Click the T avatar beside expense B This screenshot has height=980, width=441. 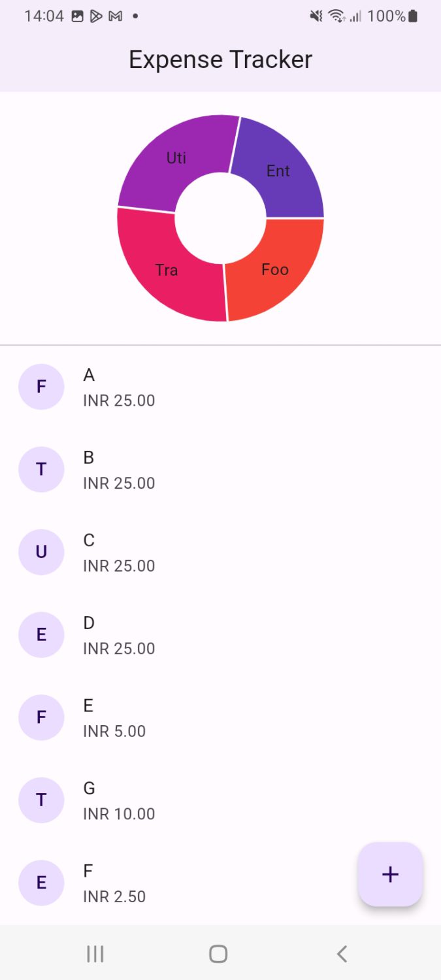tap(41, 469)
